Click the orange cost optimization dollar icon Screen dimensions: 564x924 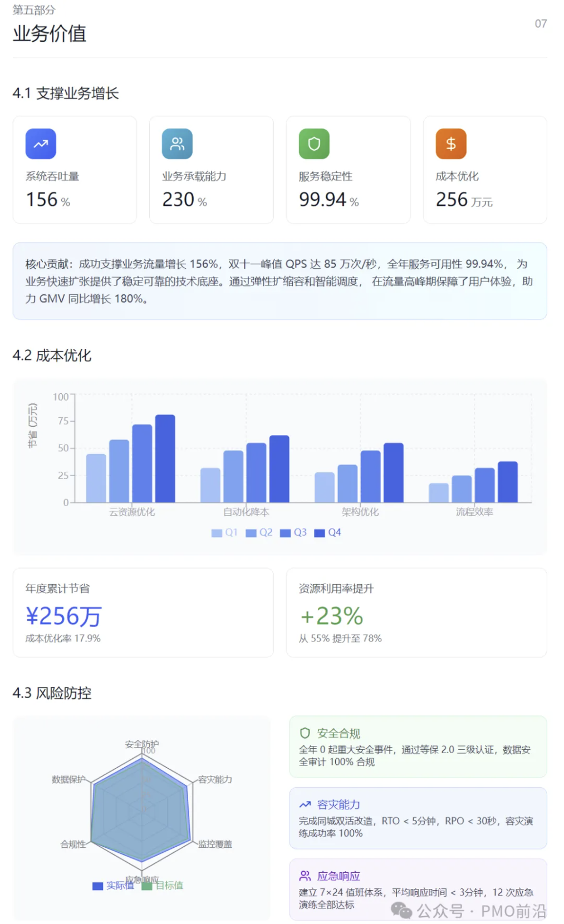click(450, 144)
